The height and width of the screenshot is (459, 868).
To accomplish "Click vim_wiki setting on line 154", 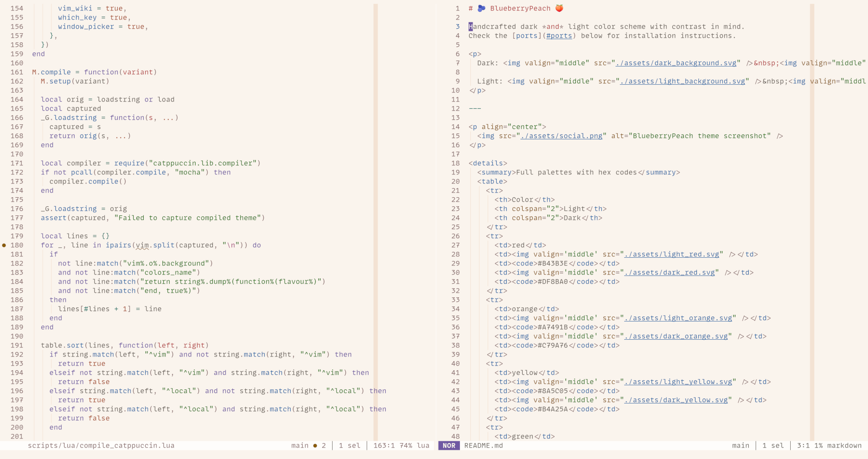I will [92, 8].
